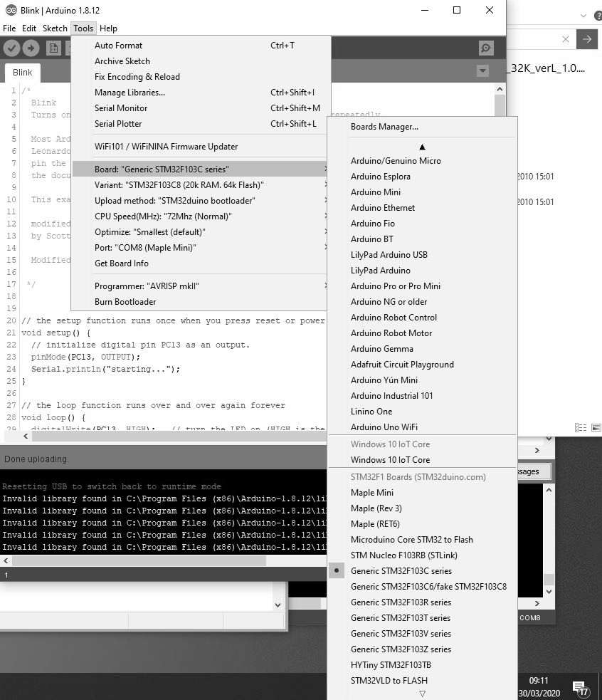Viewport: 602px width, 700px height.
Task: Clear the background window search X
Action: (x=566, y=39)
